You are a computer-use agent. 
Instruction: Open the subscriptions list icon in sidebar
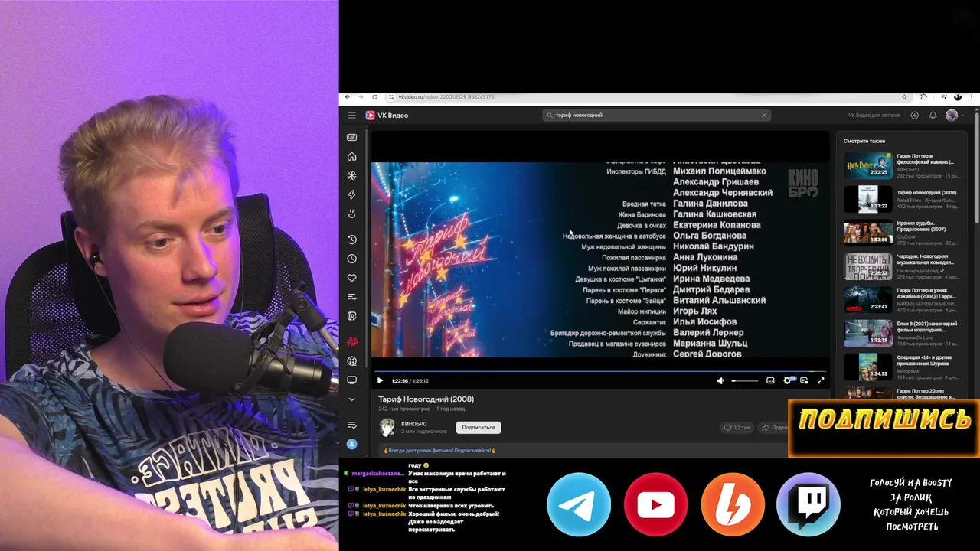(351, 425)
